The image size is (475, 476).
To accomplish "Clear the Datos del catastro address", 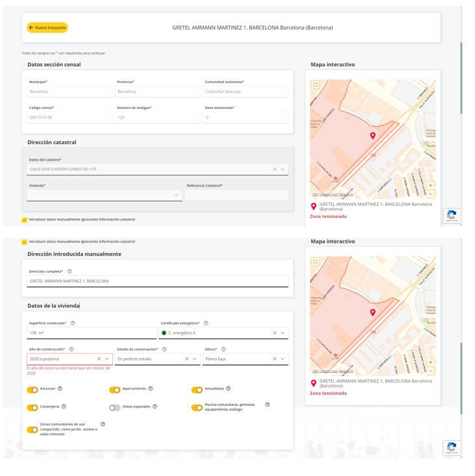I will point(274,169).
